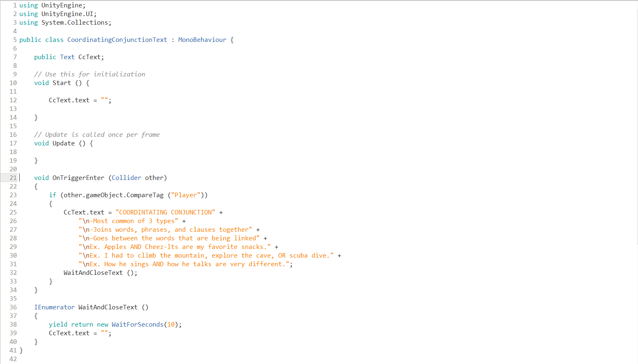Click the Collider parameter type

point(126,178)
